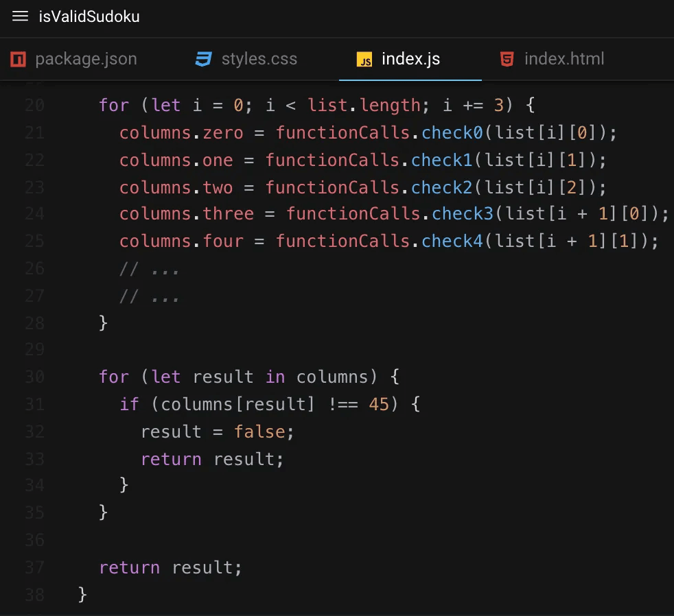Screen dimensions: 674x616
Task: Click the CSS3 icon on styles.css tab
Action: tap(202, 59)
